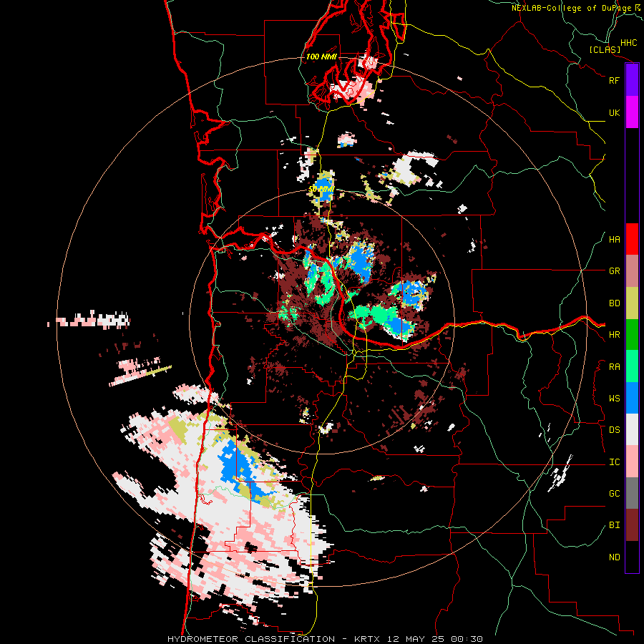
Task: Click the HR legend label
Action: pos(614,335)
